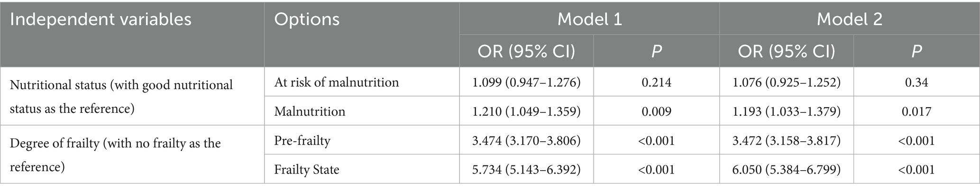Select the OR (95% CI) subheader under Model 1

click(526, 51)
